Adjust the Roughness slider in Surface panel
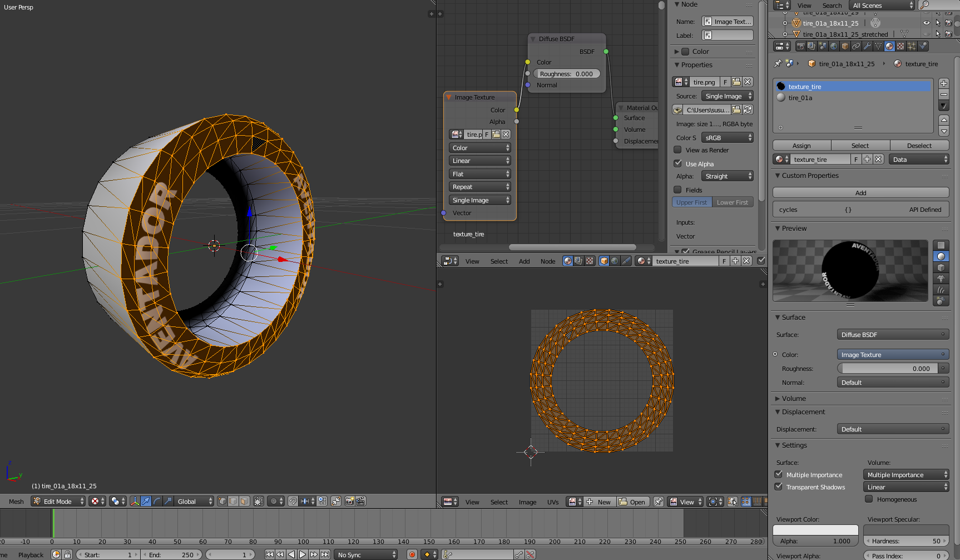 (x=887, y=368)
